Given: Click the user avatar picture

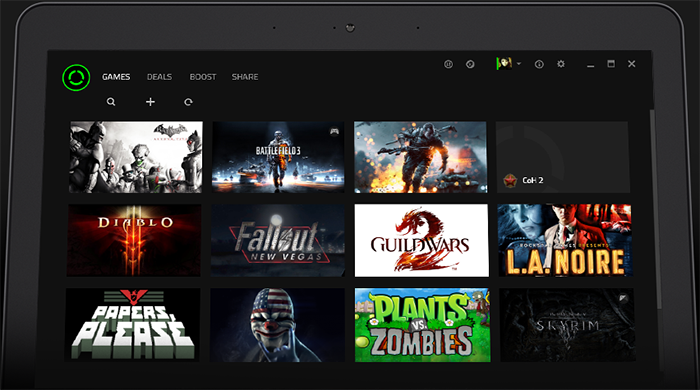Looking at the screenshot, I should 504,63.
